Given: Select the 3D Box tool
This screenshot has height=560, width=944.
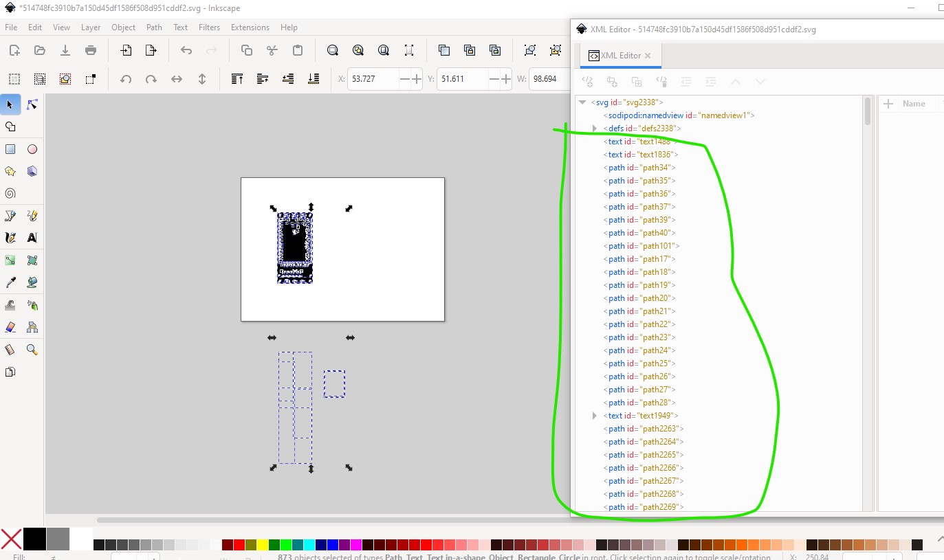Looking at the screenshot, I should coord(32,171).
